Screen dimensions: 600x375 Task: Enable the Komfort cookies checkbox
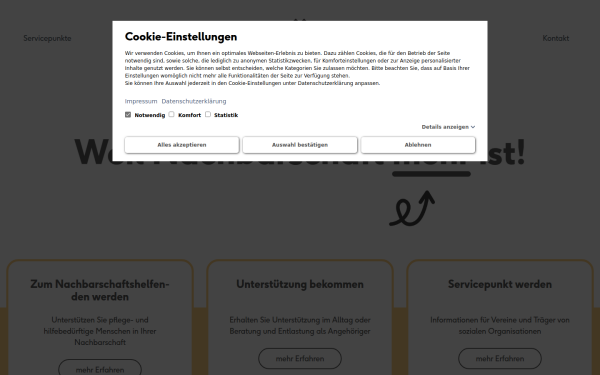point(171,114)
